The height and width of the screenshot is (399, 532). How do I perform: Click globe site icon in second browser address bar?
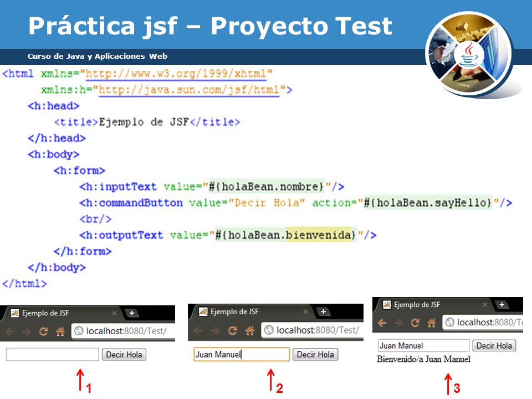click(269, 330)
